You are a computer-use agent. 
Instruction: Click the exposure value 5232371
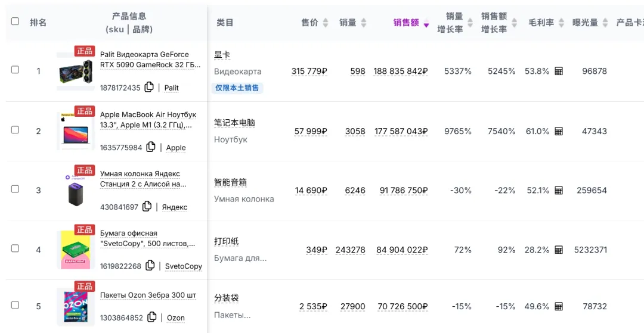pyautogui.click(x=590, y=250)
